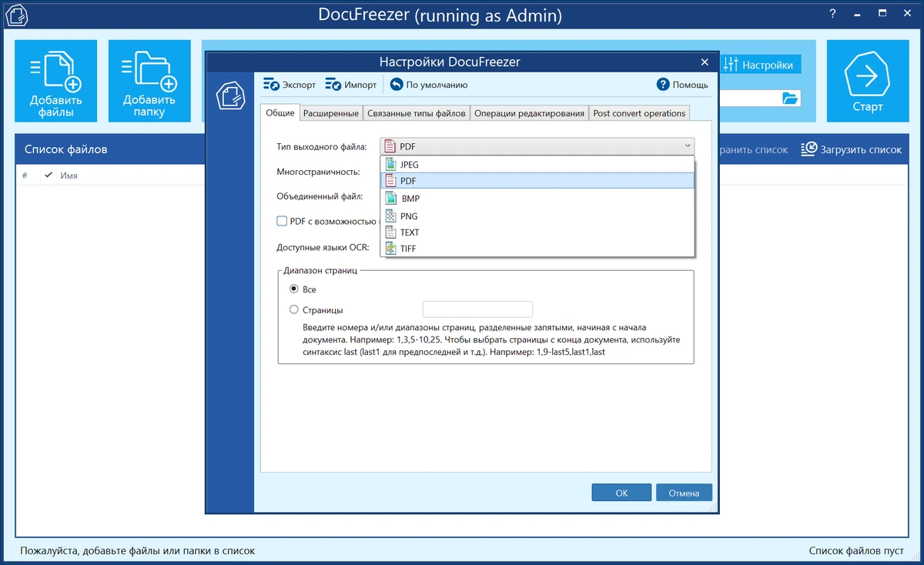
Task: Click the DocuFreezer logo in title bar
Action: point(17,15)
